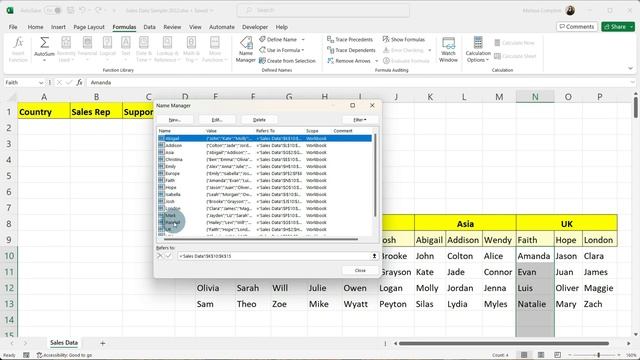The image size is (640, 360).
Task: Click the AutoSum sigma icon
Action: click(x=44, y=42)
